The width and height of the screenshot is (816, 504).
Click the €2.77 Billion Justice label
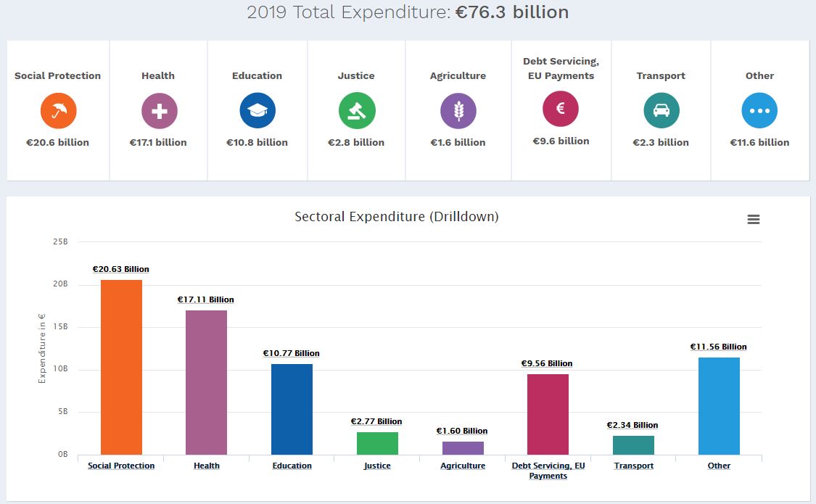[376, 421]
